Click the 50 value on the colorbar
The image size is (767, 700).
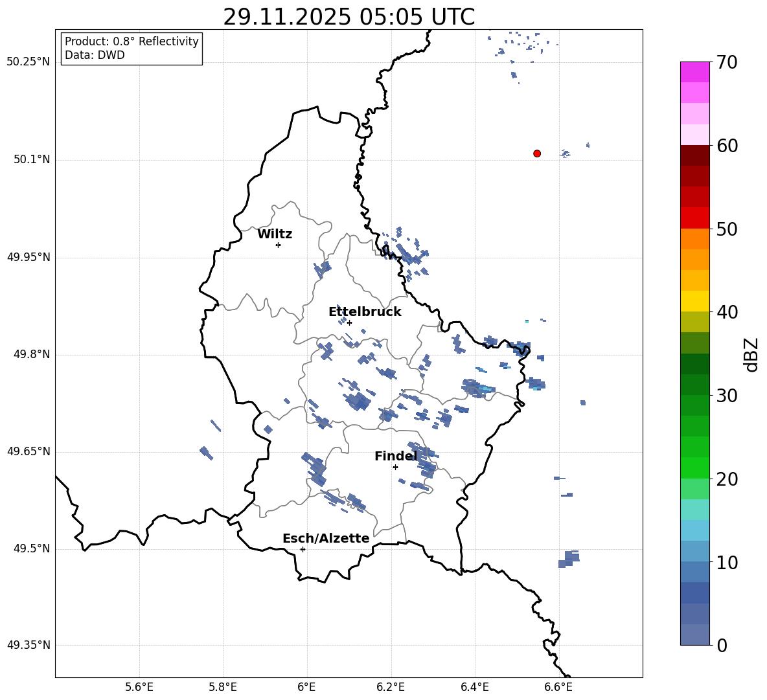coord(726,229)
